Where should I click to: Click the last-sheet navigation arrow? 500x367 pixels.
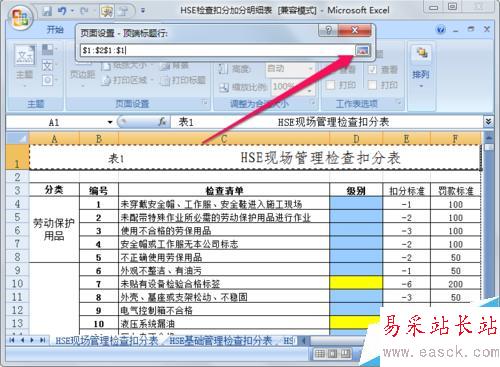tap(43, 340)
